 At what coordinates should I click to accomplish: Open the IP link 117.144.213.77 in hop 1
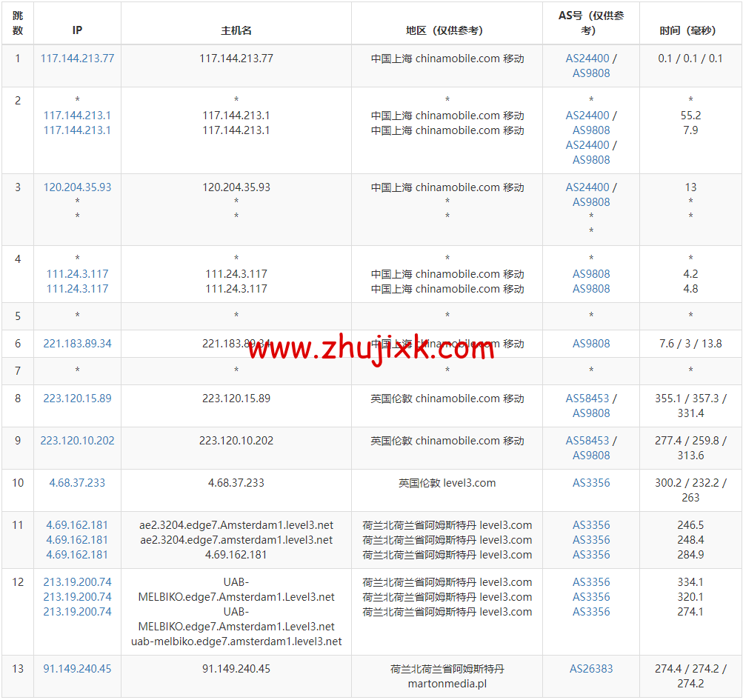click(x=77, y=58)
